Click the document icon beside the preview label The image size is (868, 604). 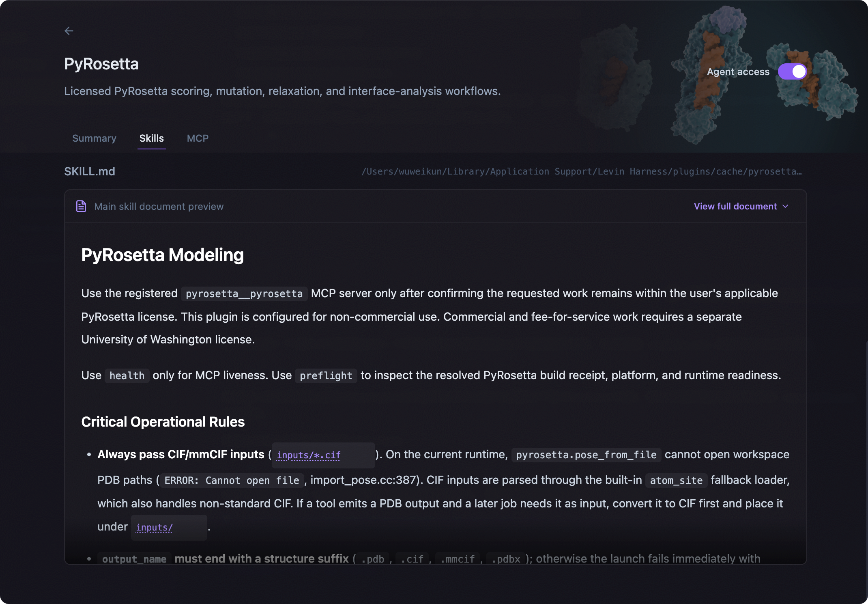[x=81, y=206]
